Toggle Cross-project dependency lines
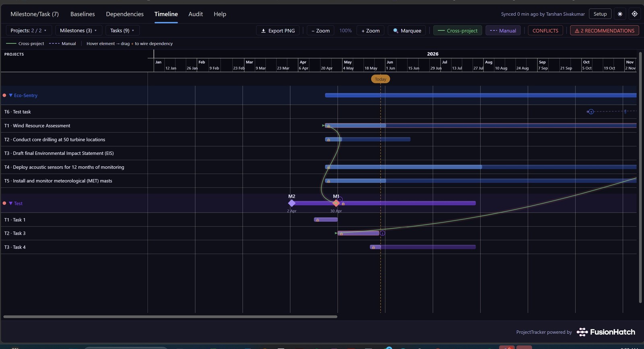Image resolution: width=644 pixels, height=349 pixels. (458, 31)
